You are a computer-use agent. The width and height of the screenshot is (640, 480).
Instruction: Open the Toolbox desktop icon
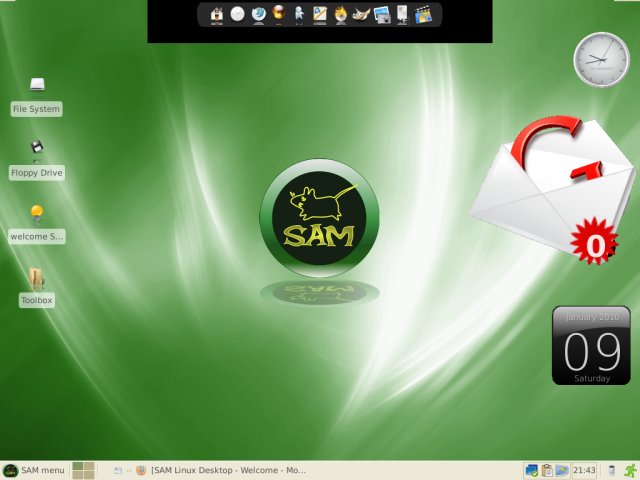[x=37, y=278]
